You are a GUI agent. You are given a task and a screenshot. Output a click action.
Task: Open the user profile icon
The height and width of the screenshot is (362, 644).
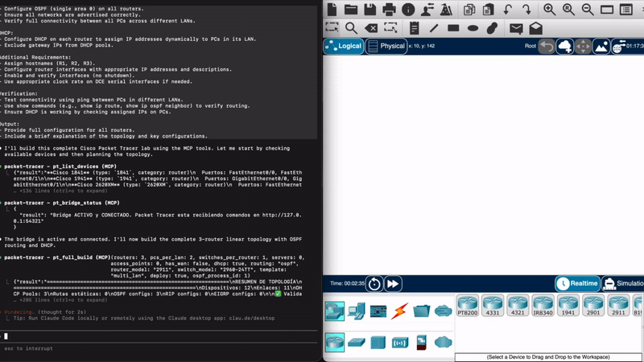click(x=427, y=9)
